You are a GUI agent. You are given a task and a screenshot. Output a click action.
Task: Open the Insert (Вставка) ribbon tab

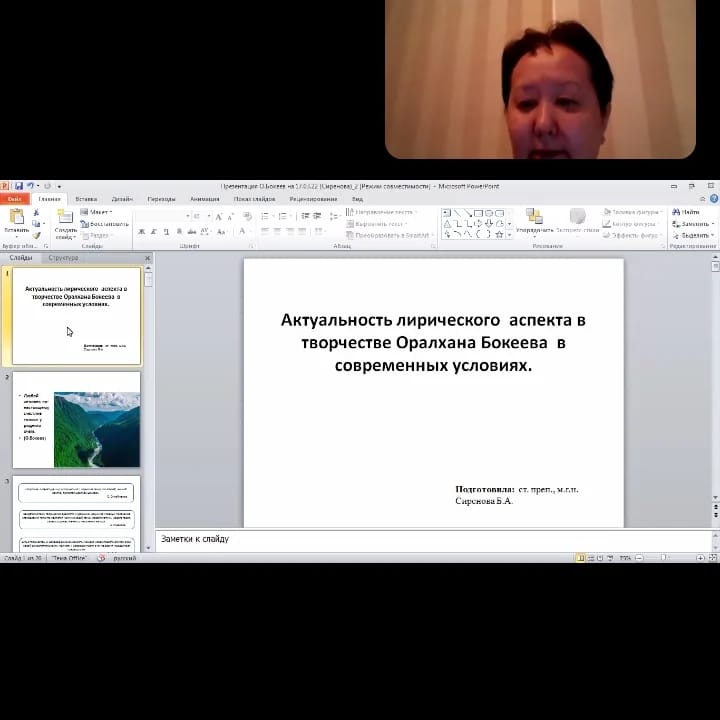86,199
